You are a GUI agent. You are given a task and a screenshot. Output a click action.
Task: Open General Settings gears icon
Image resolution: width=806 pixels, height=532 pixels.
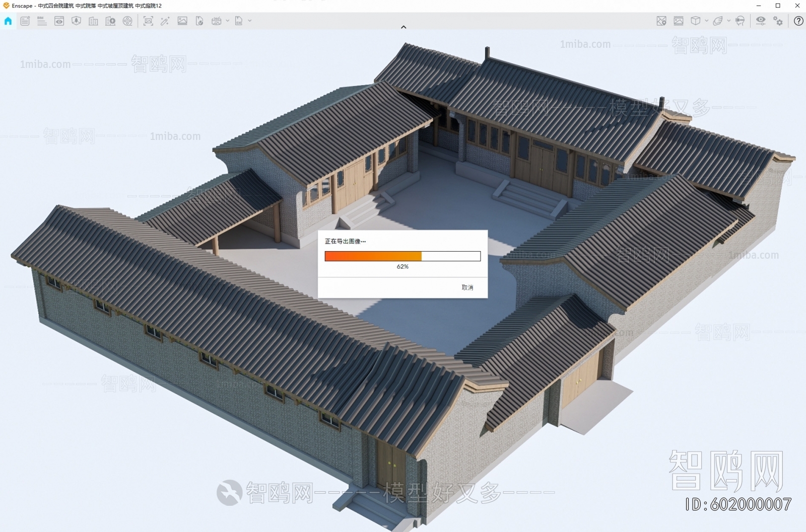[x=778, y=21]
